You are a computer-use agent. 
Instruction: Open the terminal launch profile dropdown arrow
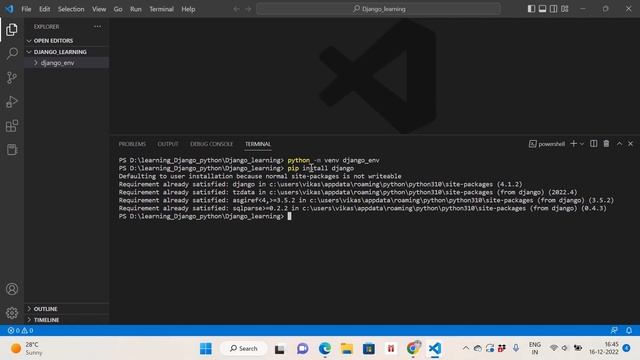tap(582, 144)
